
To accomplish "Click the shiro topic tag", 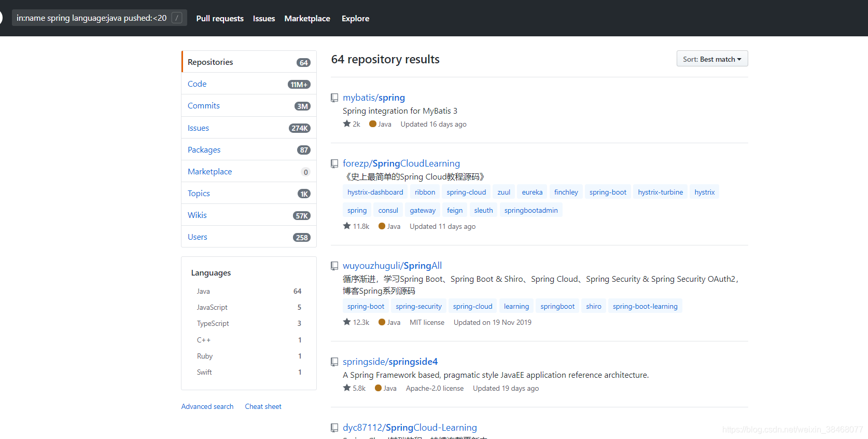I will [x=594, y=306].
